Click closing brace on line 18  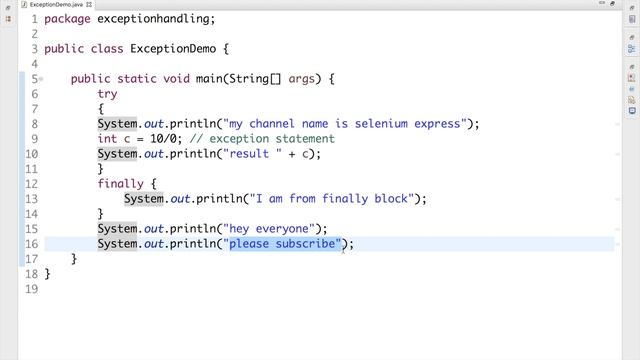tap(47, 274)
